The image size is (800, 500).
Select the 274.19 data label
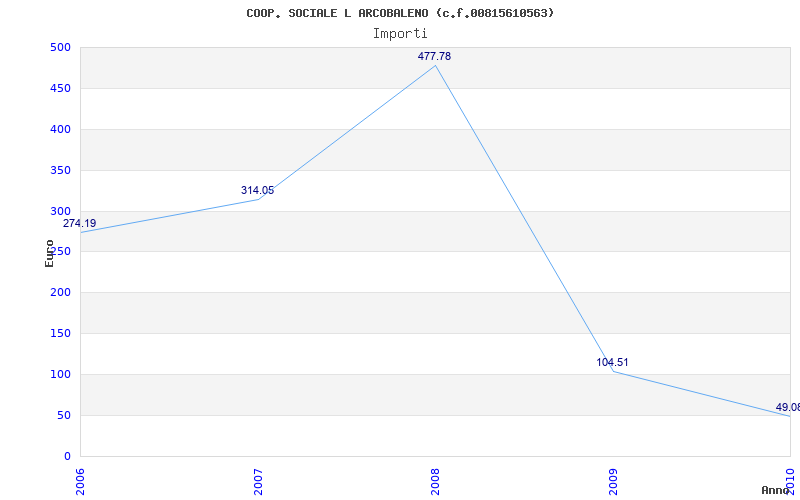coord(80,223)
